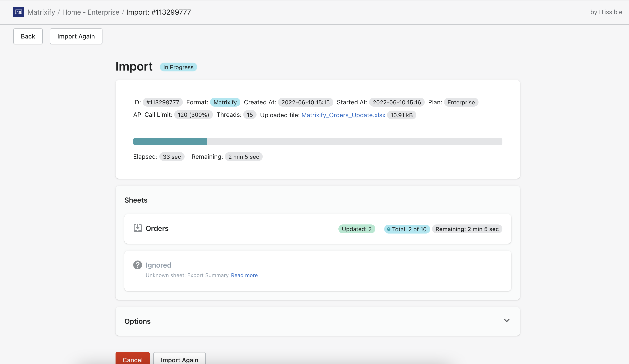Open Home - Enterprise breadcrumb
Screen dimensions: 629x364
click(x=91, y=12)
